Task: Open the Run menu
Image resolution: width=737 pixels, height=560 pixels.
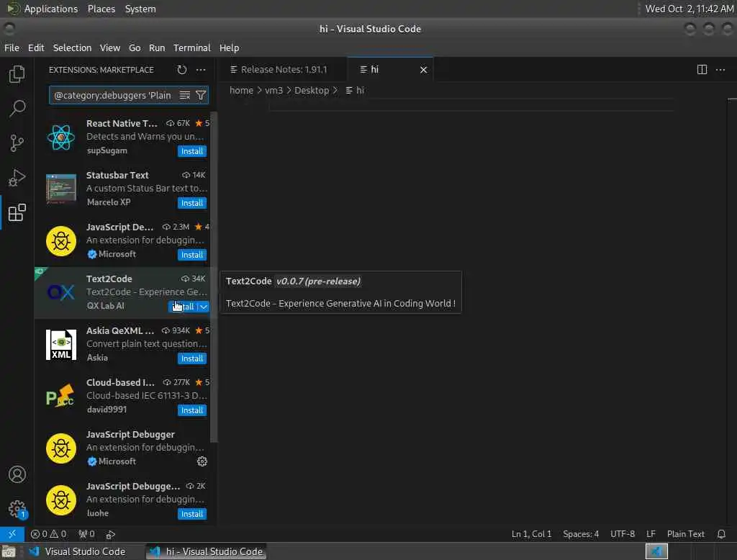Action: (x=157, y=48)
